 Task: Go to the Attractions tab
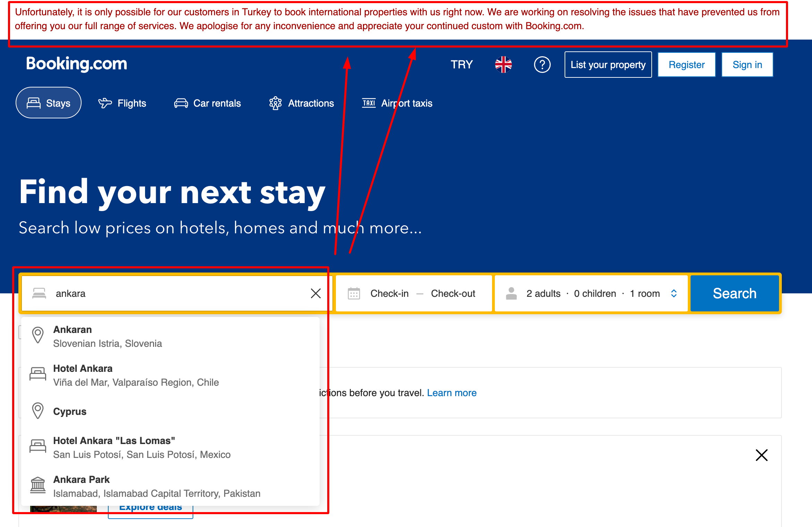tap(301, 103)
